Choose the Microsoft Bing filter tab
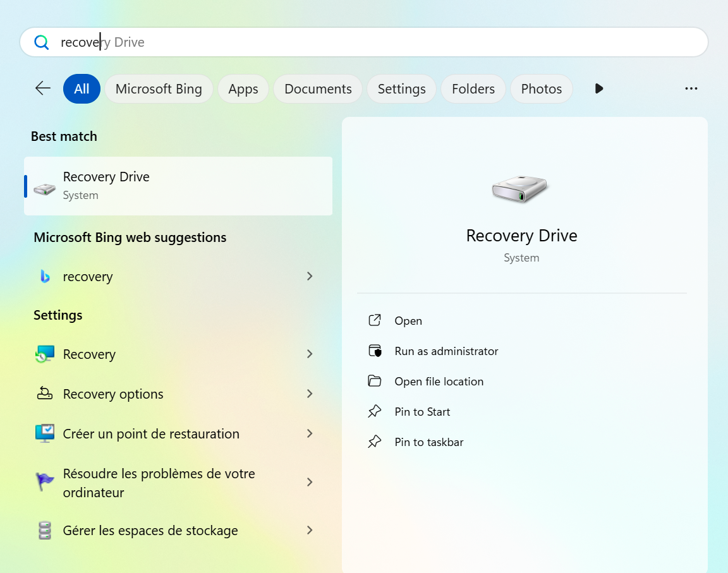 coord(159,89)
